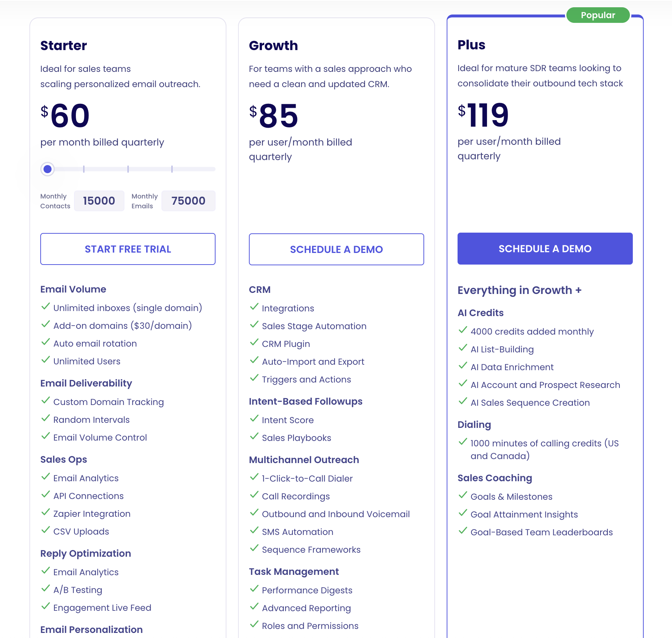Click checkmark beside Goals & Milestones

463,495
